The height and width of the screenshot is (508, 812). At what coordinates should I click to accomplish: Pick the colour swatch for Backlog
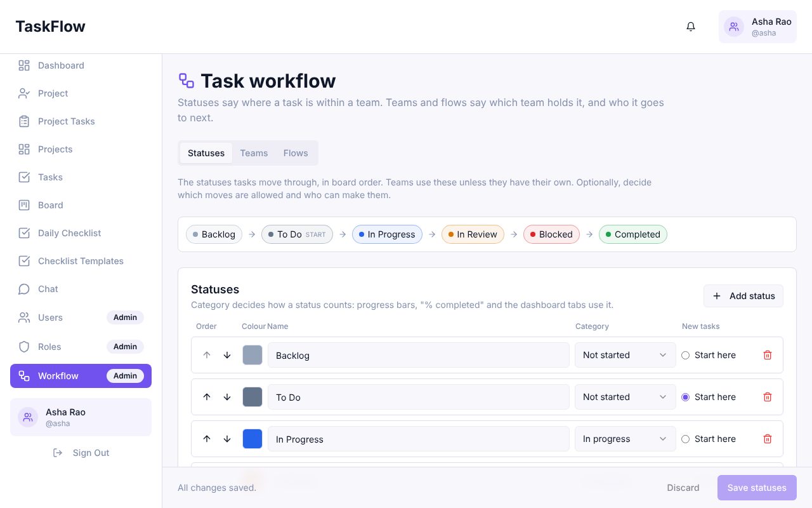point(252,355)
